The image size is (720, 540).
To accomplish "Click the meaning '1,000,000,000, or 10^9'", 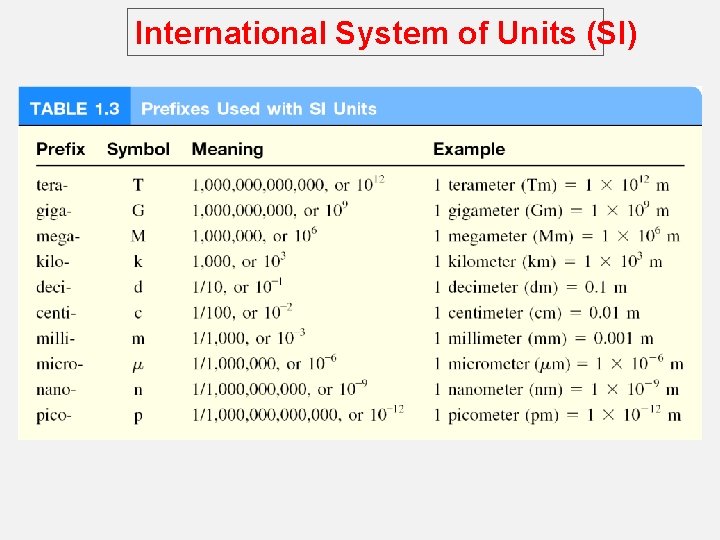I will click(270, 210).
